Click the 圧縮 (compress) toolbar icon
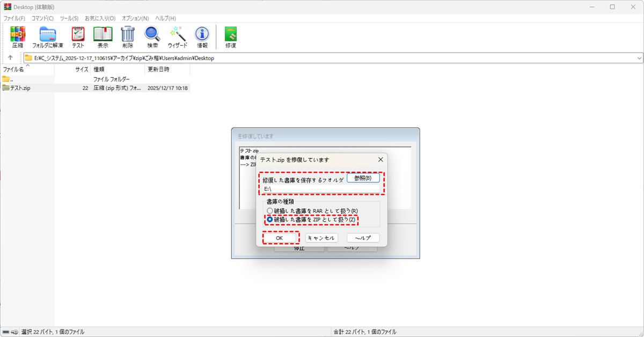Image resolution: width=644 pixels, height=337 pixels. (x=18, y=36)
